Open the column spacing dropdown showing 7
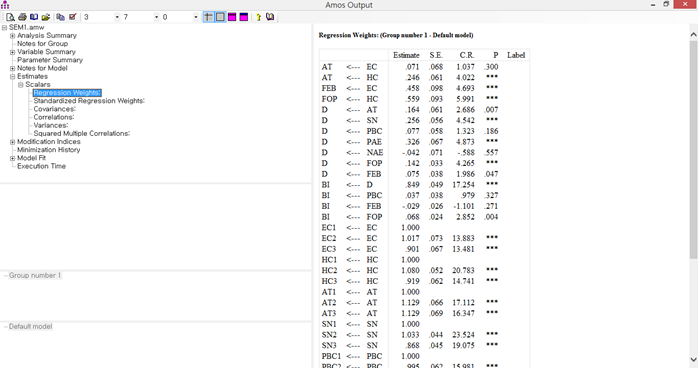 (x=156, y=17)
